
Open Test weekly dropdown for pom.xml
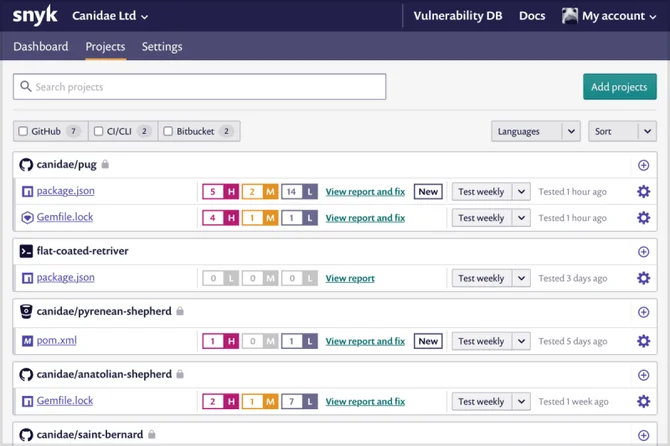coord(491,341)
